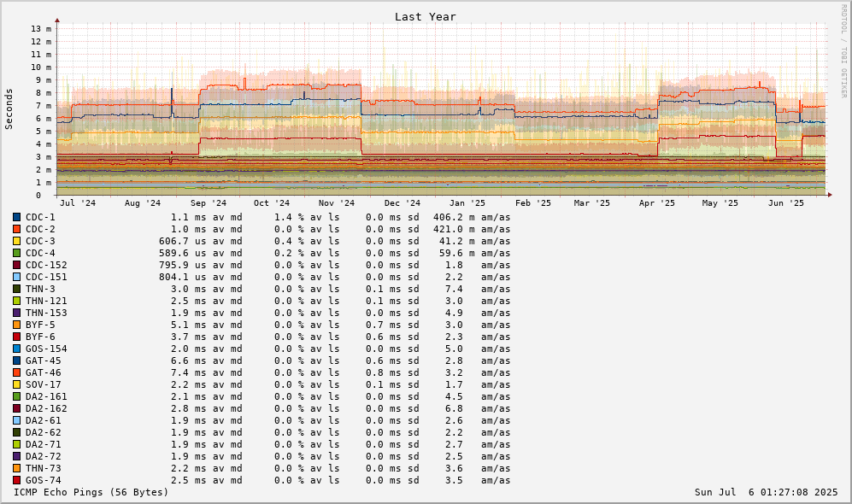852x504 pixels.
Task: Click the THN-3 dark green swatch
Action: click(17, 289)
